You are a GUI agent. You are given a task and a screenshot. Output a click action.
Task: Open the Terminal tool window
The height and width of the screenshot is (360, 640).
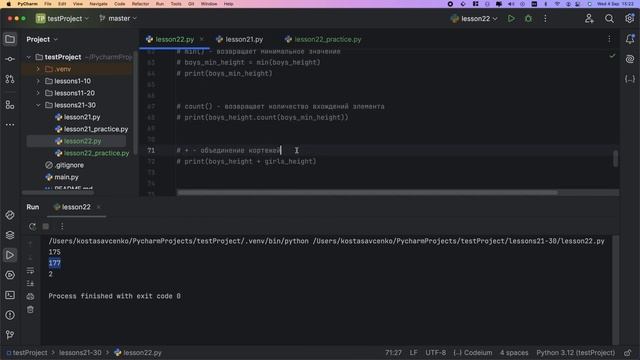[x=10, y=295]
